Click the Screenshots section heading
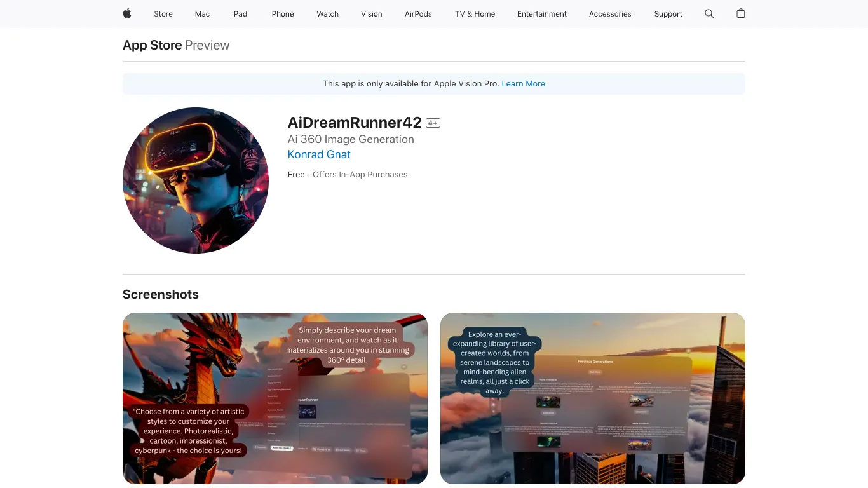 (x=161, y=294)
